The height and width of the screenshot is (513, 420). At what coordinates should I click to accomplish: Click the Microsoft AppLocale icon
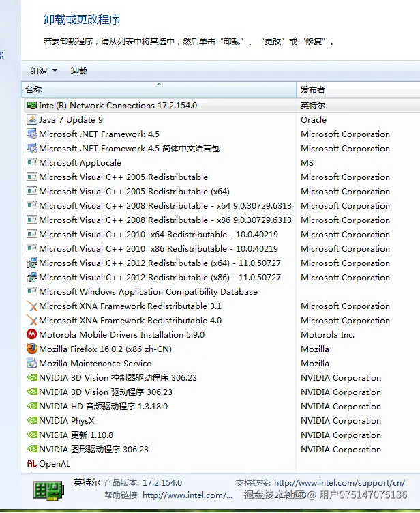coord(32,162)
